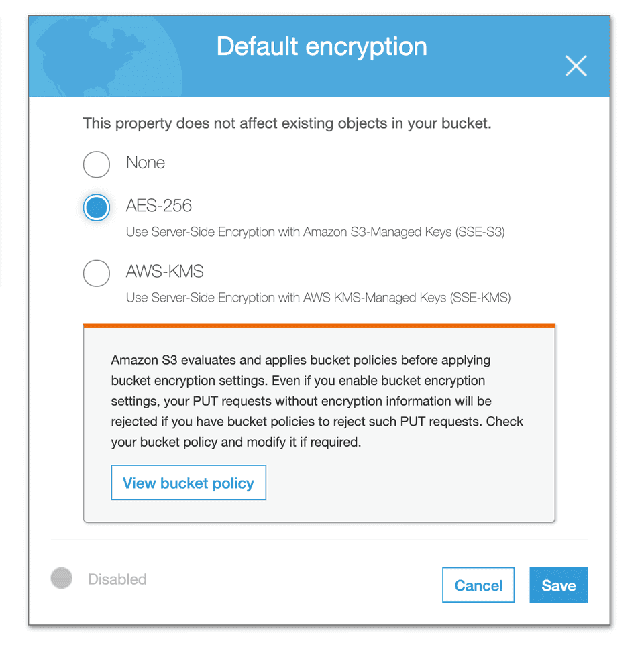Click the AES-256 option label text
This screenshot has height=647, width=644.
pyautogui.click(x=159, y=206)
